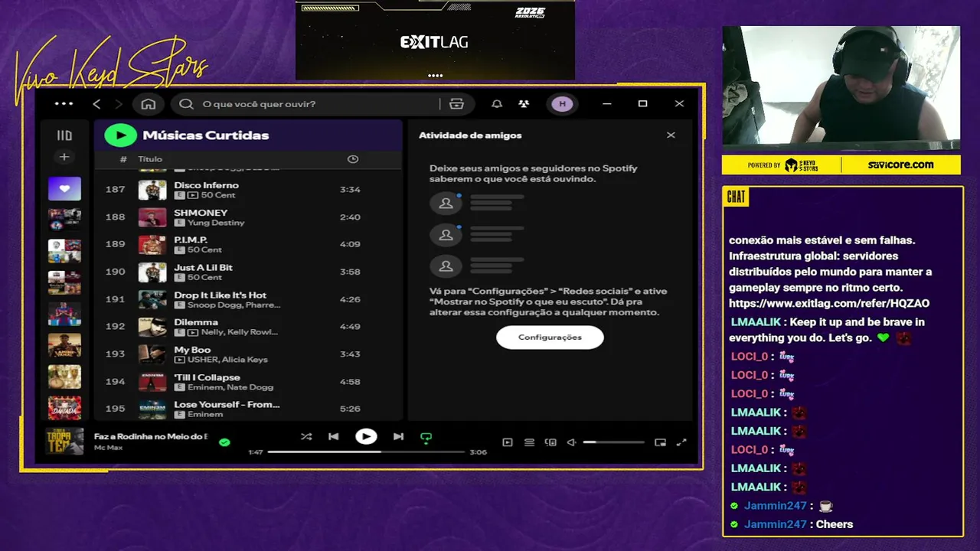Click the Disco Inferno album cover

pyautogui.click(x=152, y=190)
